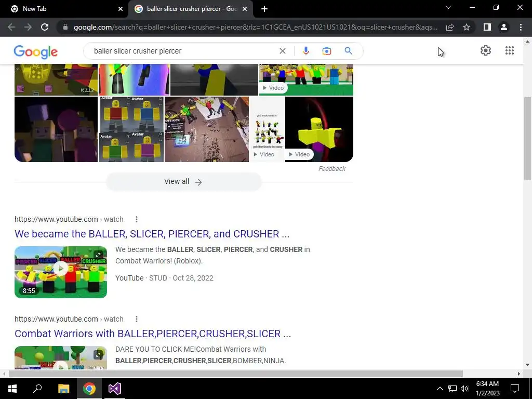Reload the current Google page
The width and height of the screenshot is (532, 399).
point(45,27)
